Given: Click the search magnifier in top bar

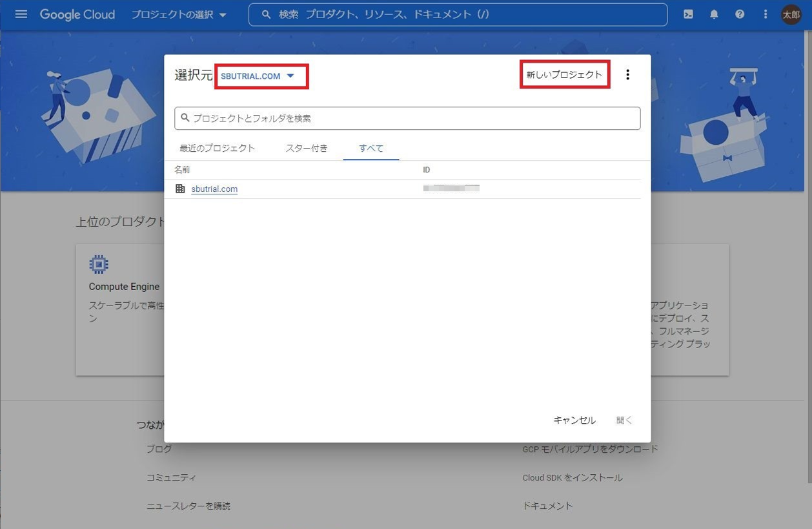Looking at the screenshot, I should click(266, 14).
